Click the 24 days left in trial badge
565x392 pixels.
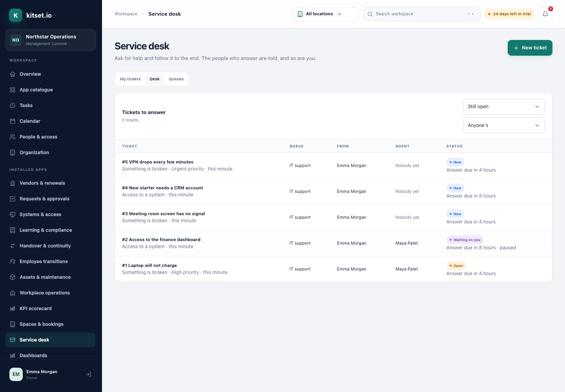[x=509, y=14]
